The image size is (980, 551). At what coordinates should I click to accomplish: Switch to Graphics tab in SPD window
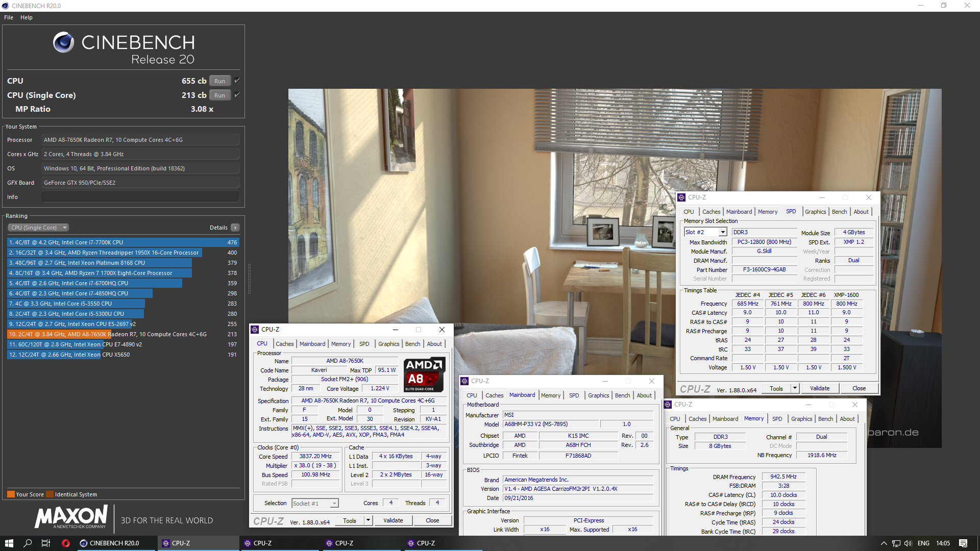[x=816, y=212]
